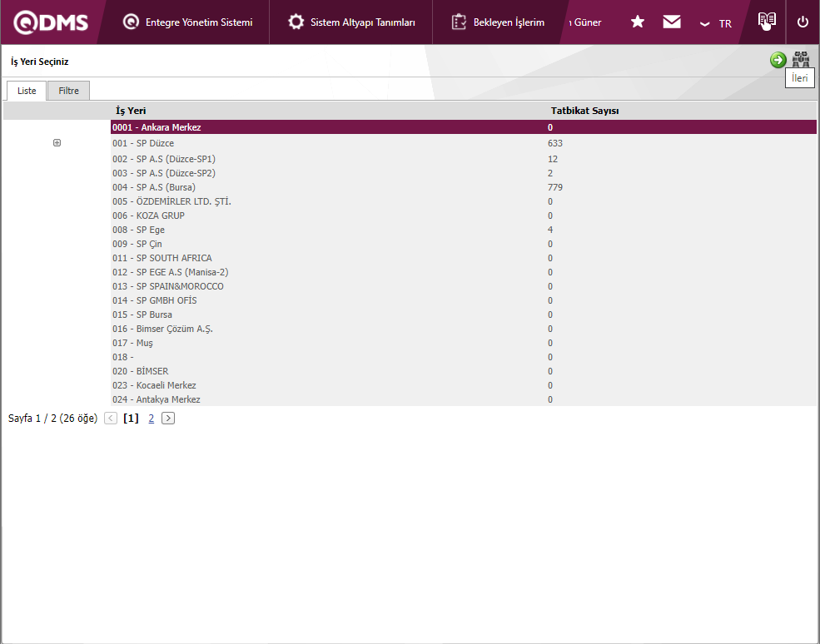Select row 017 - Muş
The height and width of the screenshot is (644, 820).
pyautogui.click(x=464, y=343)
